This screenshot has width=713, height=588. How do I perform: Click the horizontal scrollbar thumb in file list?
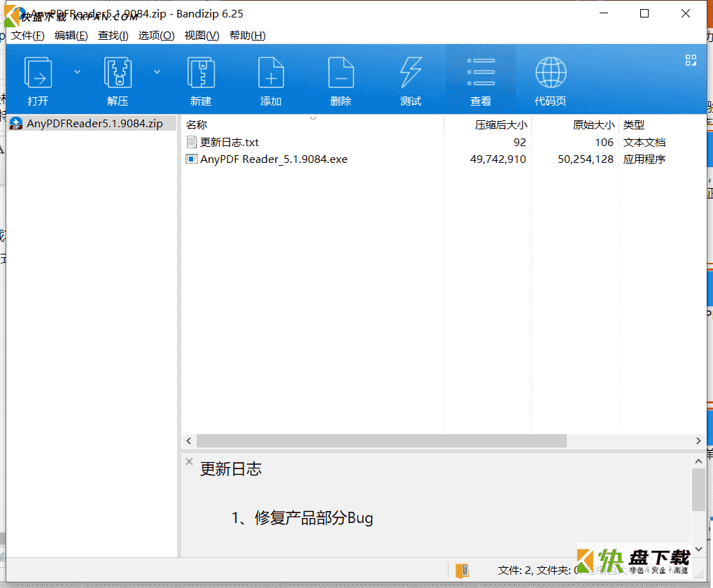[381, 440]
